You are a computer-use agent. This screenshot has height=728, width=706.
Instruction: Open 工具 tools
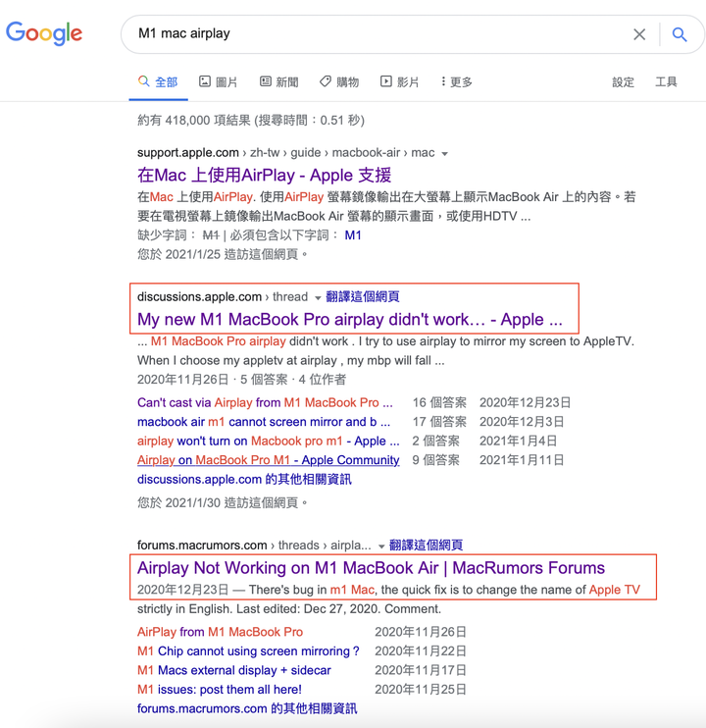pos(666,82)
